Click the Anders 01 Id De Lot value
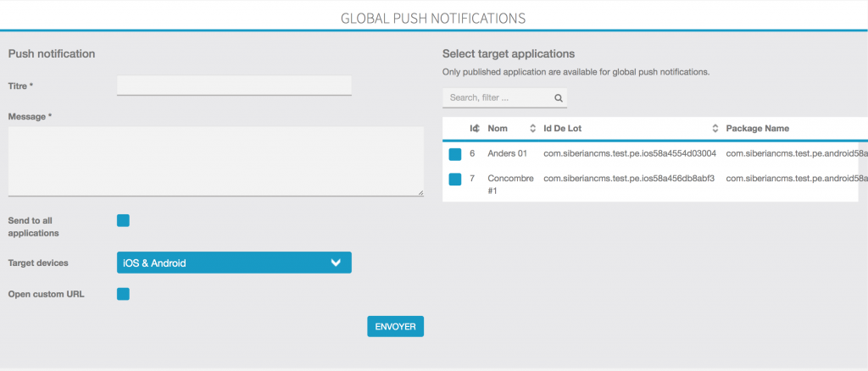Screen dimensions: 868x371 point(629,154)
